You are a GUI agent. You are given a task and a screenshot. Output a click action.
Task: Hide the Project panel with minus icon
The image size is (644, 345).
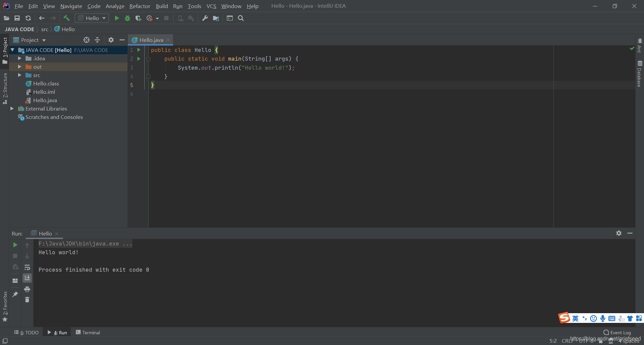(x=122, y=40)
